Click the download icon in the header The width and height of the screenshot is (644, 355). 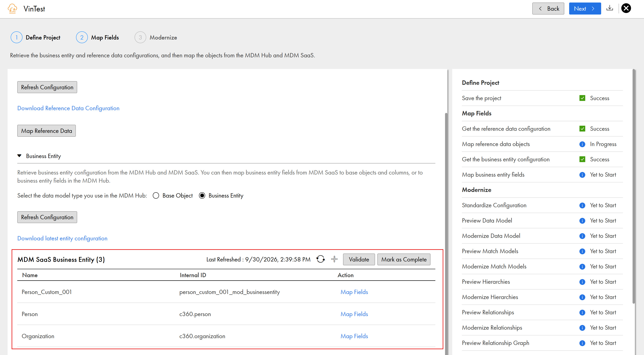pyautogui.click(x=610, y=8)
